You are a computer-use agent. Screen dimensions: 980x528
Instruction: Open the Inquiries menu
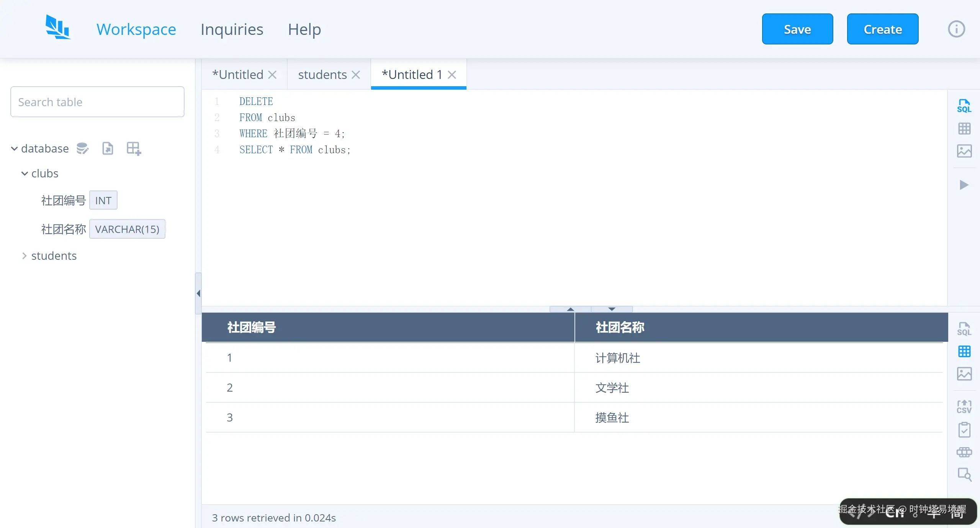click(232, 29)
